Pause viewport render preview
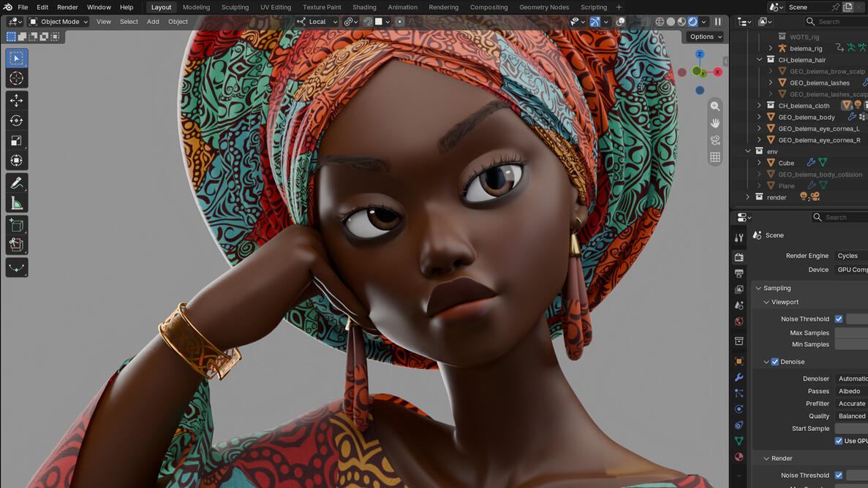This screenshot has height=488, width=868. pyautogui.click(x=718, y=22)
